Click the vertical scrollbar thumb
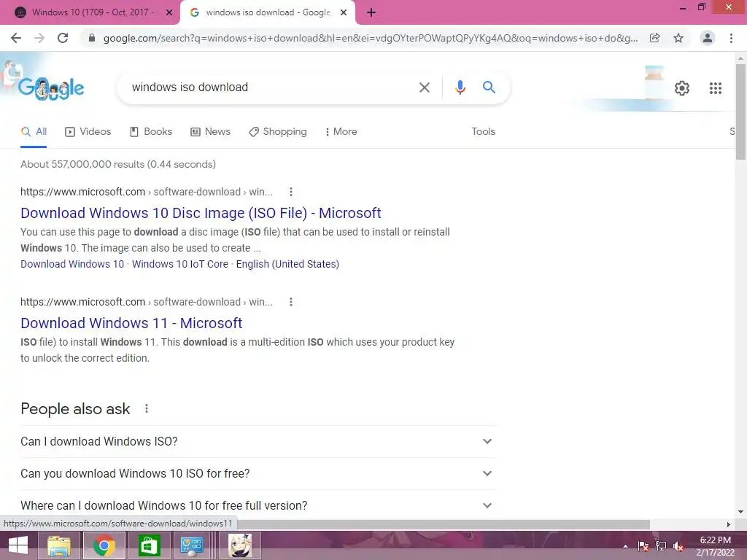Viewport: 747px width, 560px height. (740, 112)
